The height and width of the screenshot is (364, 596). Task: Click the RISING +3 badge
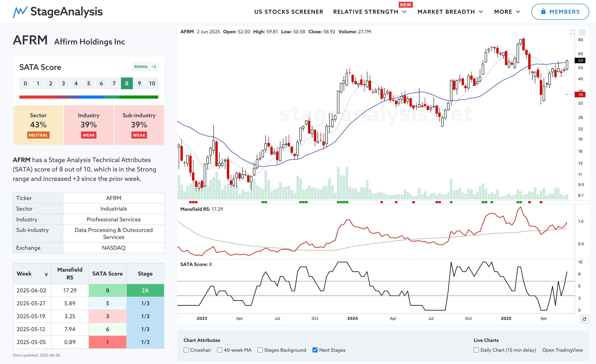click(145, 67)
